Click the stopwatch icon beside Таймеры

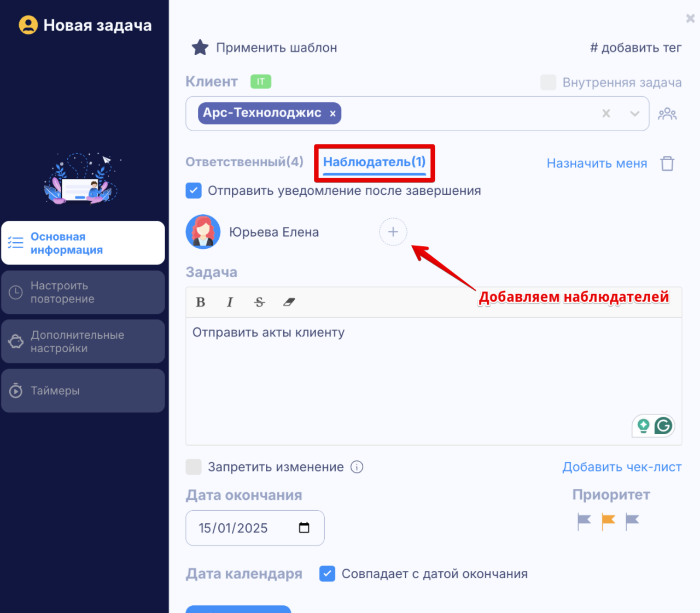(16, 390)
